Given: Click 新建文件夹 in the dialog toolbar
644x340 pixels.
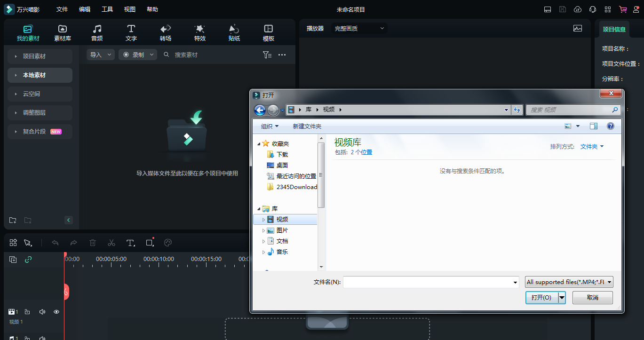Looking at the screenshot, I should click(307, 127).
